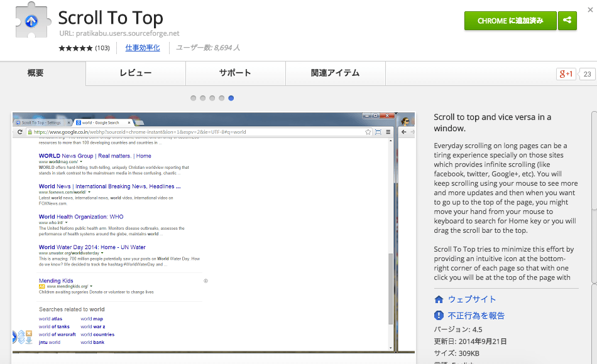The width and height of the screenshot is (597, 364).
Task: Select the first screenshot carousel dot
Action: [194, 98]
